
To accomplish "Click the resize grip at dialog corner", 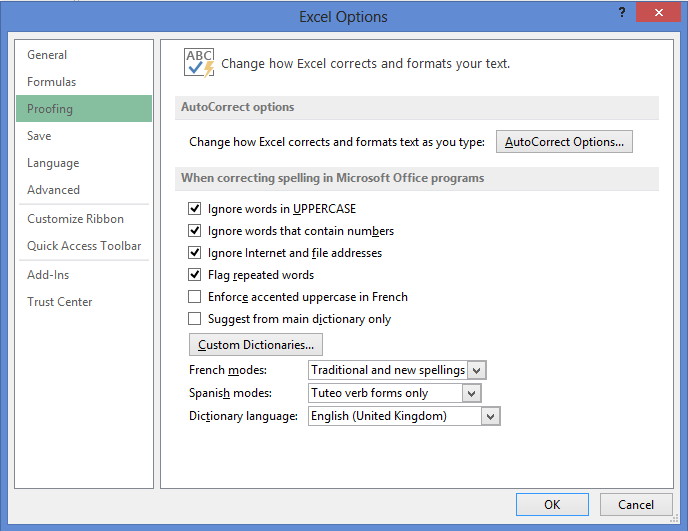I will [675, 519].
